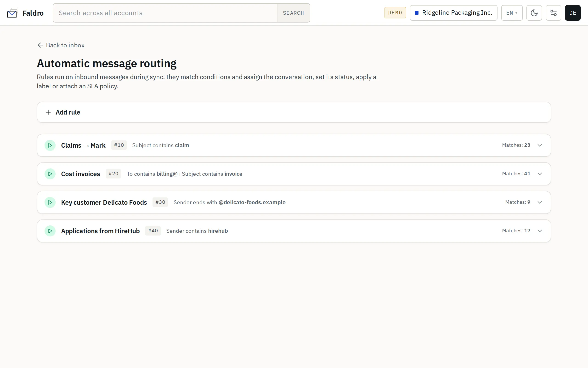Click the #20 priority badge
This screenshot has width=588, height=368.
[113, 174]
